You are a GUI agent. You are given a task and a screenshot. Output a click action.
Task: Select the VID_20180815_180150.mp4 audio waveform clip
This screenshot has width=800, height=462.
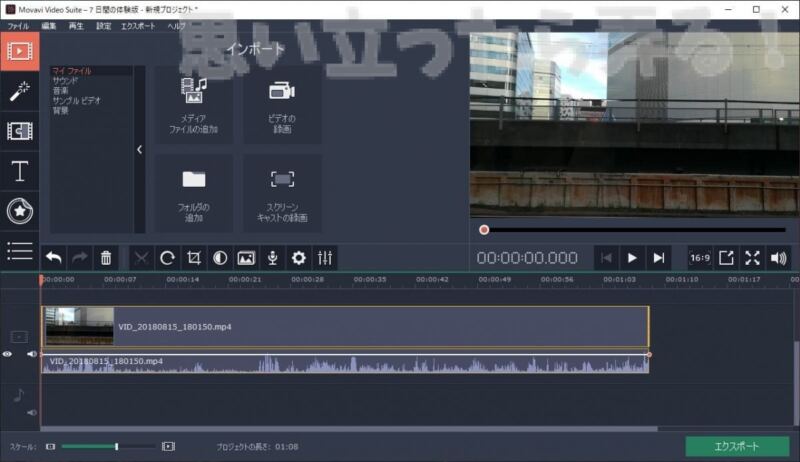click(x=345, y=363)
